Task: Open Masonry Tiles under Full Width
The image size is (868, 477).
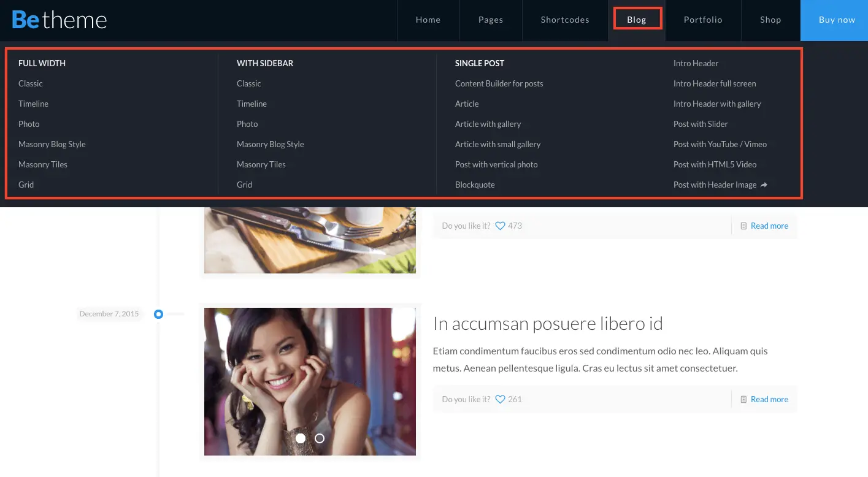Action: pos(43,164)
